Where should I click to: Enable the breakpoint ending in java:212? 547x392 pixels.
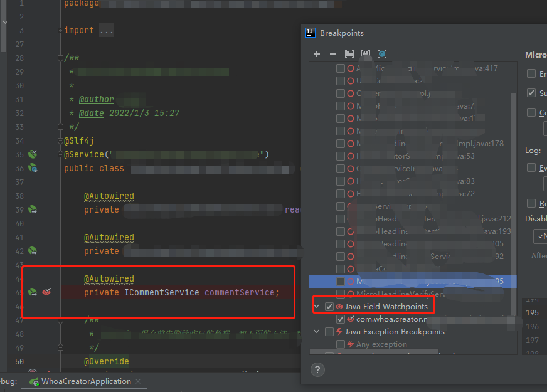point(341,219)
